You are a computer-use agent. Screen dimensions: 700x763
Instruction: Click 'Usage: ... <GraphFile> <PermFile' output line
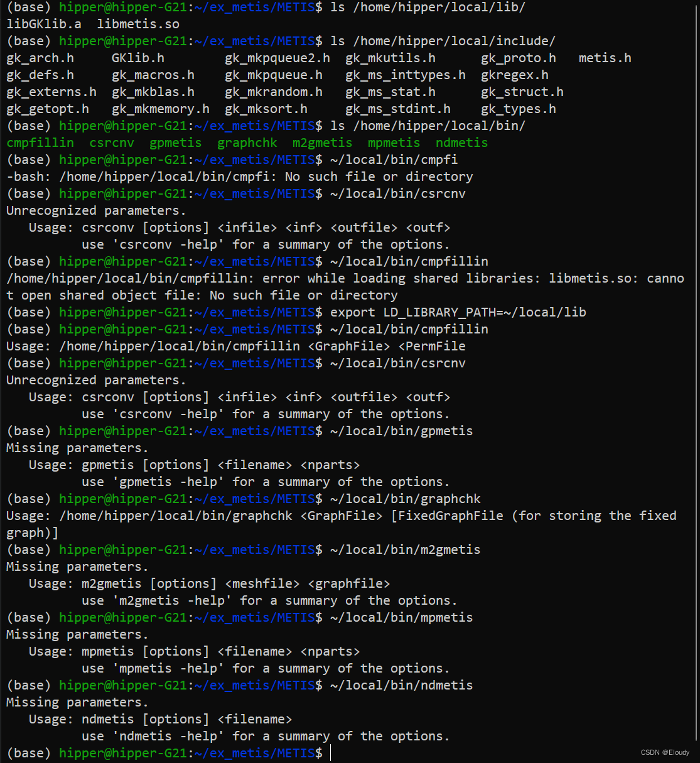click(236, 346)
